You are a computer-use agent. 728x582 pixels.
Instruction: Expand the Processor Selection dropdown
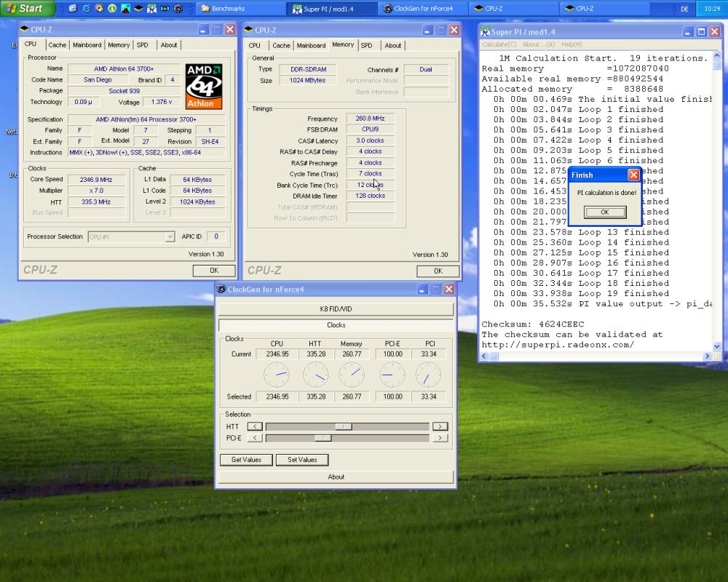click(x=170, y=236)
